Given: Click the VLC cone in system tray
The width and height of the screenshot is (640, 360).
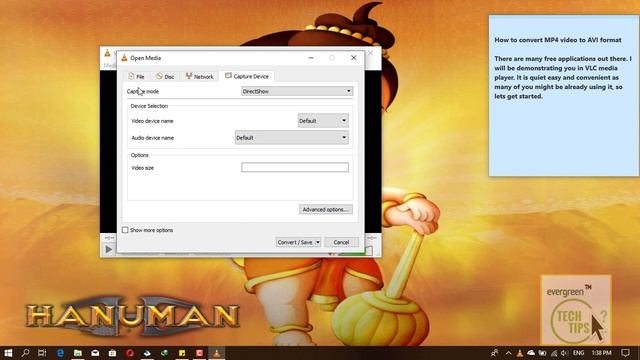Looking at the screenshot, I should coord(520,353).
